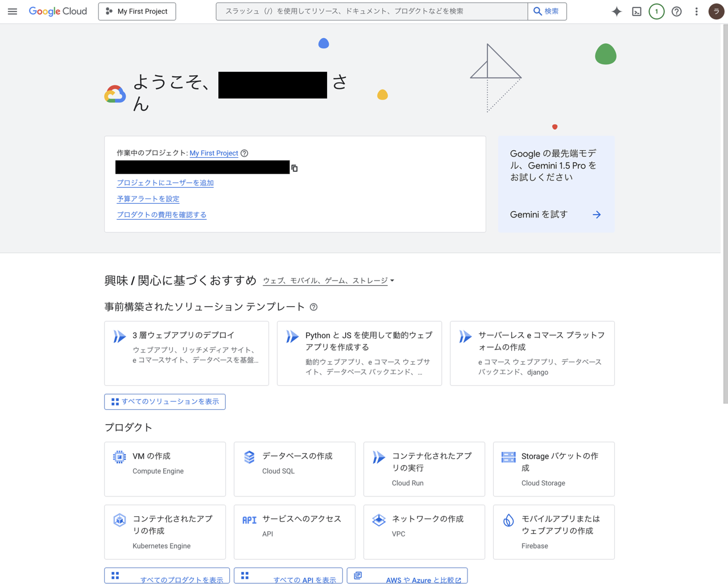Click すべてのソリューションを表示 button
Screen dimensions: 728x584
point(165,402)
